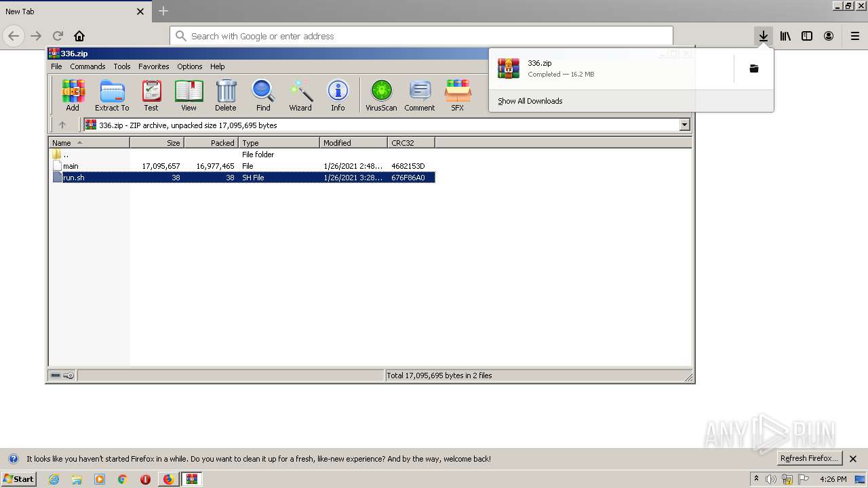Open the Favorites menu

tap(154, 66)
